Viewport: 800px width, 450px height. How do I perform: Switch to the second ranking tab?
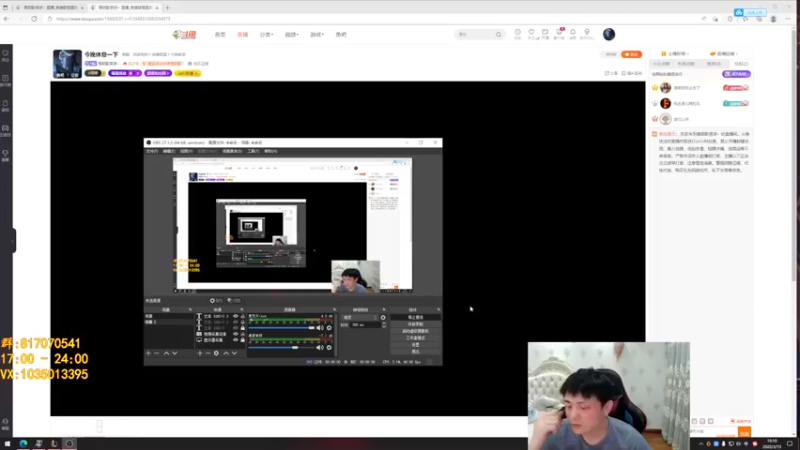[686, 64]
